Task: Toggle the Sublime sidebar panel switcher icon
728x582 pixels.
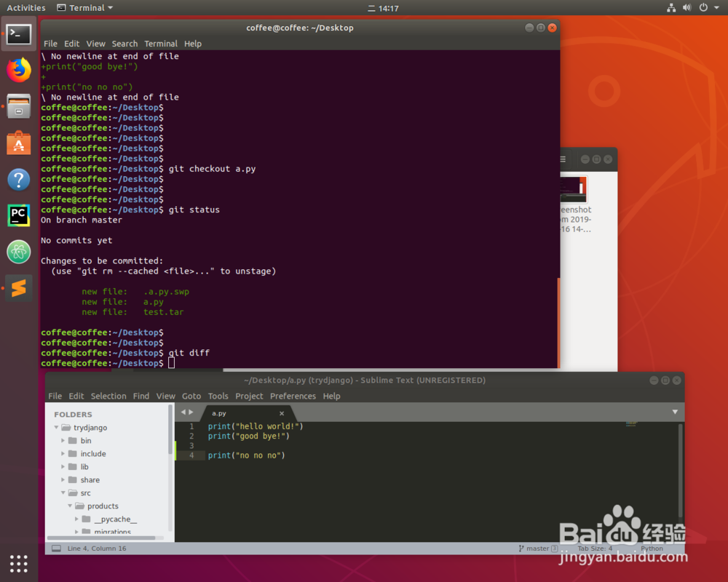Action: pyautogui.click(x=56, y=548)
